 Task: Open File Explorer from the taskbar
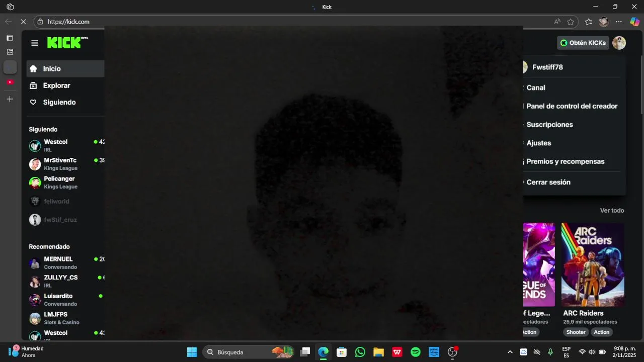tap(379, 352)
